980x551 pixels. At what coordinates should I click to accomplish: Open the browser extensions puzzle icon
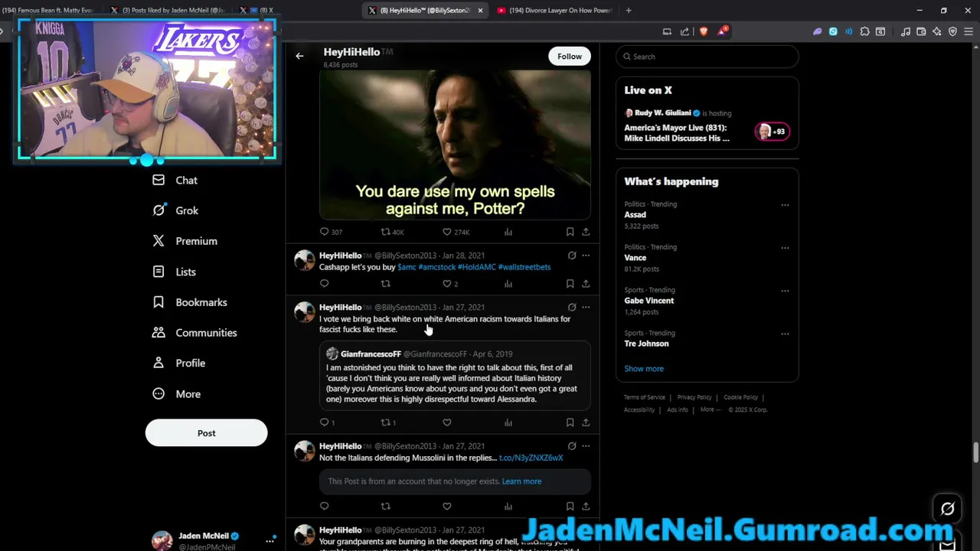(x=865, y=31)
